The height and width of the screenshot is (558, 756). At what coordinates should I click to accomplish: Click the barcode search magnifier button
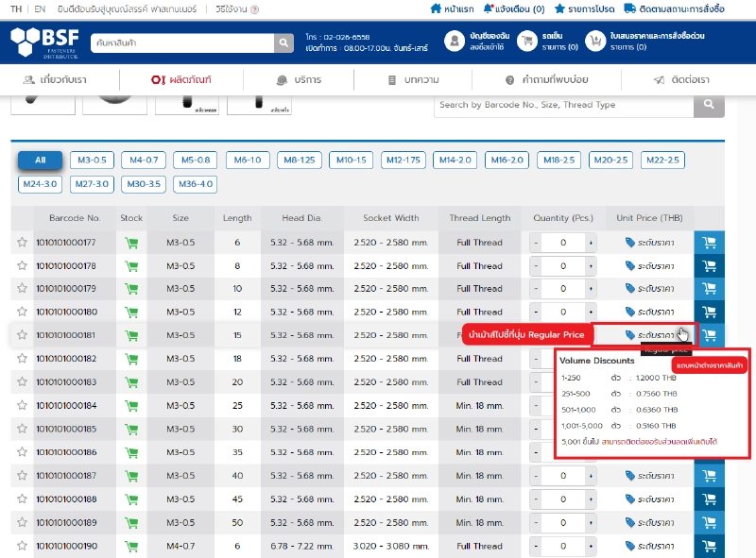(709, 105)
